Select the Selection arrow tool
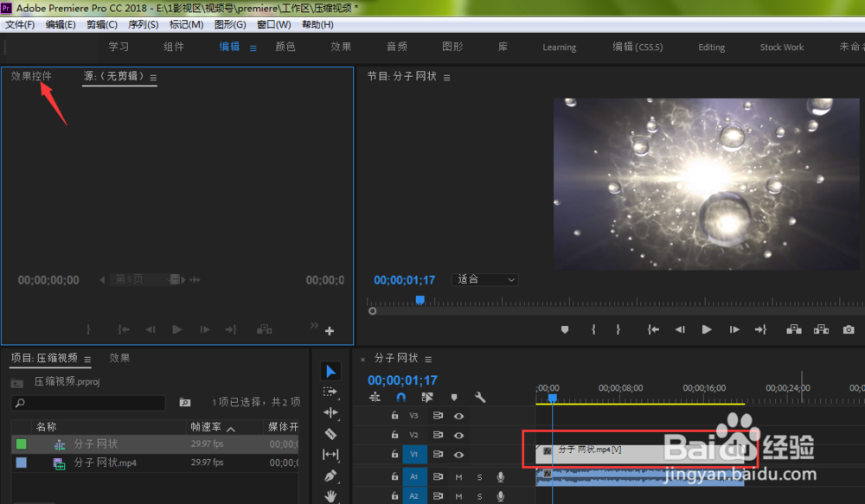The image size is (865, 504). pyautogui.click(x=330, y=371)
